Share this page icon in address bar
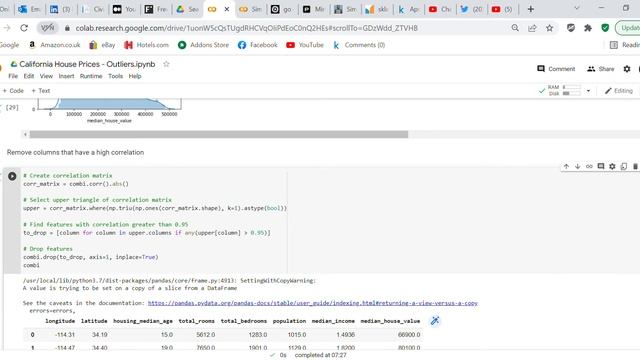 click(532, 28)
